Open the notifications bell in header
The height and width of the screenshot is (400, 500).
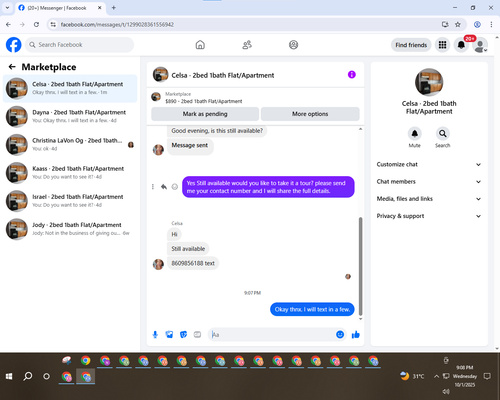click(x=461, y=45)
